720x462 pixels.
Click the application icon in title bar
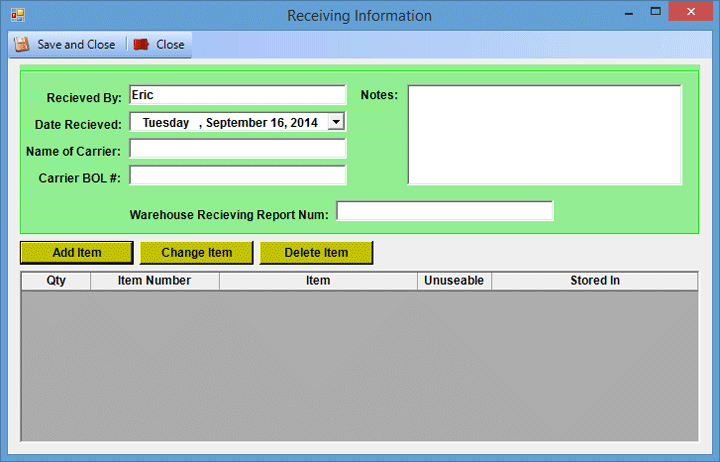[x=16, y=15]
